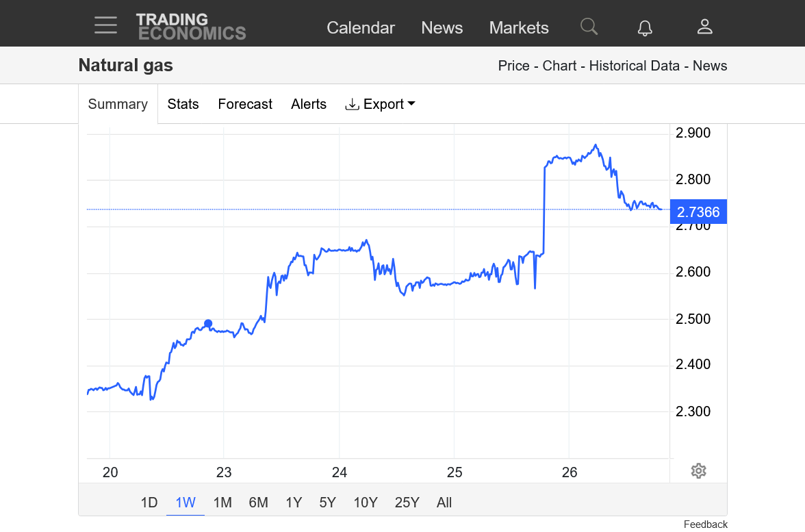Select the 5Y chart time range

[327, 503]
